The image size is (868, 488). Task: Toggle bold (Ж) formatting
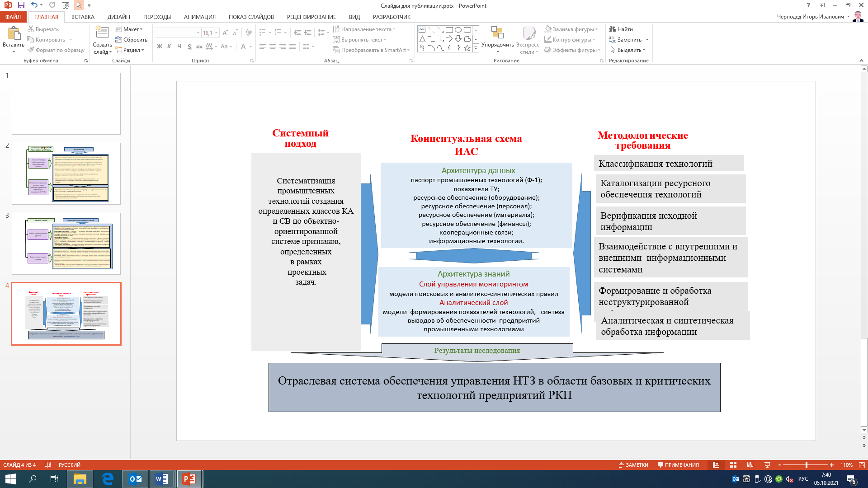click(159, 47)
